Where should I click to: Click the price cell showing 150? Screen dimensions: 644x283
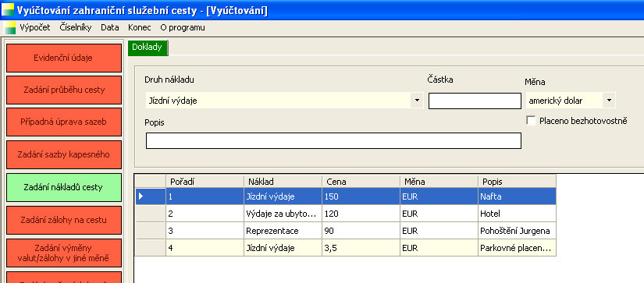coord(361,196)
